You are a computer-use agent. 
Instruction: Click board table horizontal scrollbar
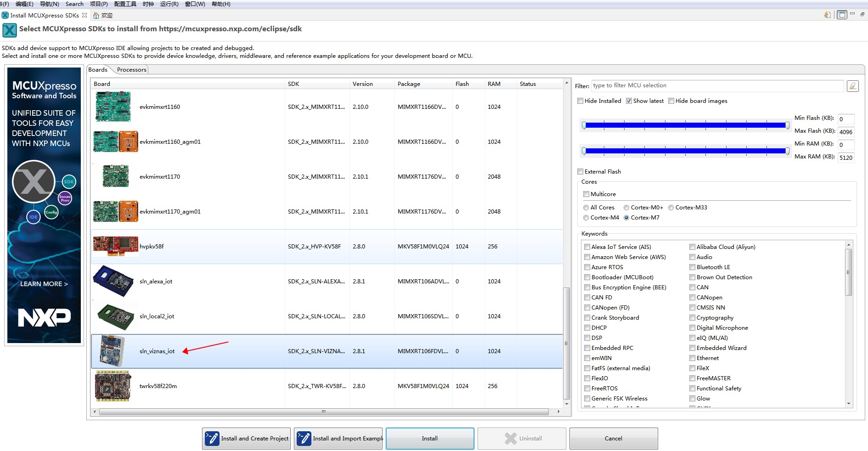pos(324,412)
